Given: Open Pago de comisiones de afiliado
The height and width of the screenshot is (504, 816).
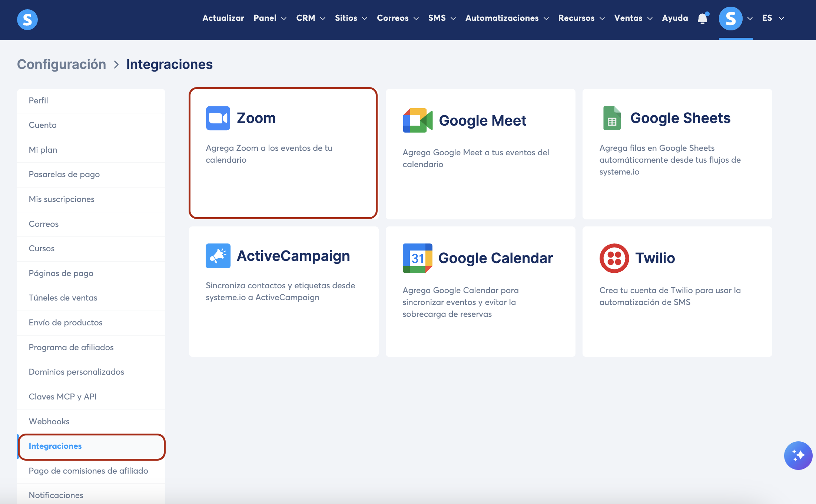Looking at the screenshot, I should [x=91, y=471].
